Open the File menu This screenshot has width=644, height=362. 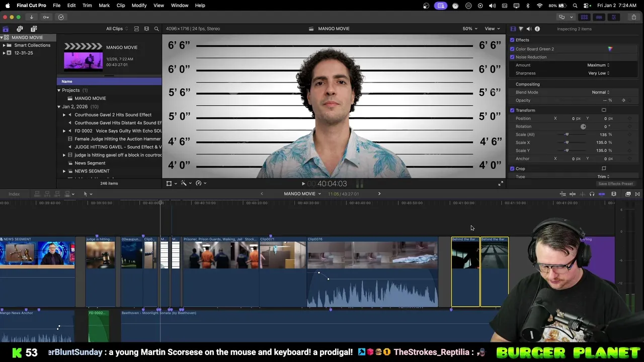tap(57, 6)
